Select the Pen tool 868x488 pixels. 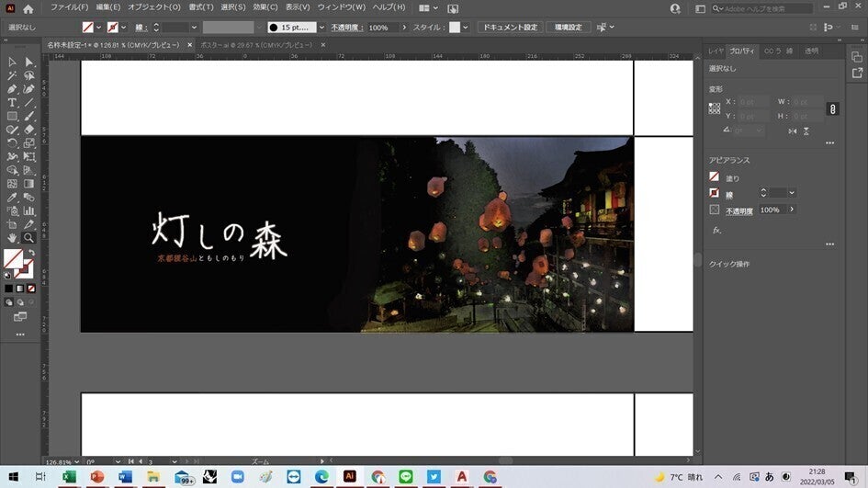pyautogui.click(x=13, y=89)
